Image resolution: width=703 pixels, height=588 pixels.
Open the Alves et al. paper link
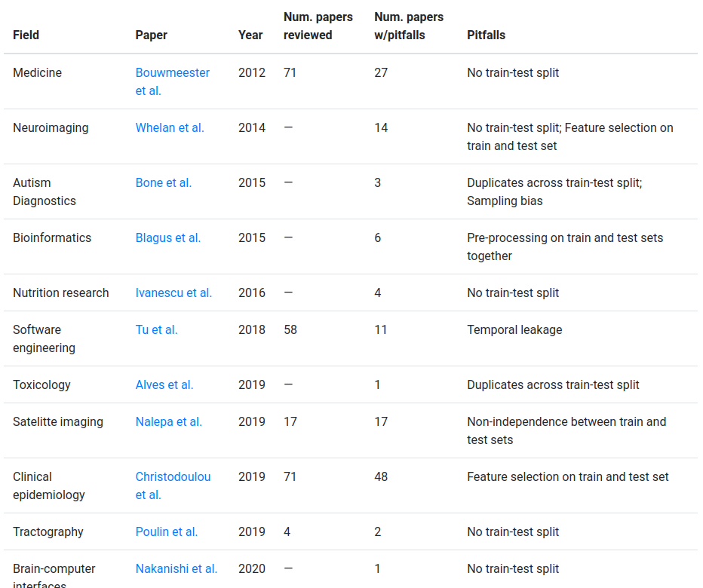click(164, 385)
